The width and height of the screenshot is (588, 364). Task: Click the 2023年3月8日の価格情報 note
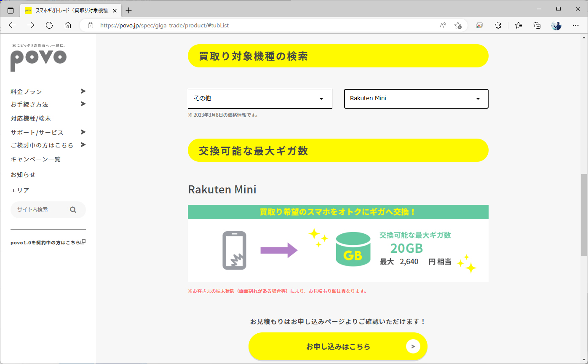pyautogui.click(x=223, y=115)
